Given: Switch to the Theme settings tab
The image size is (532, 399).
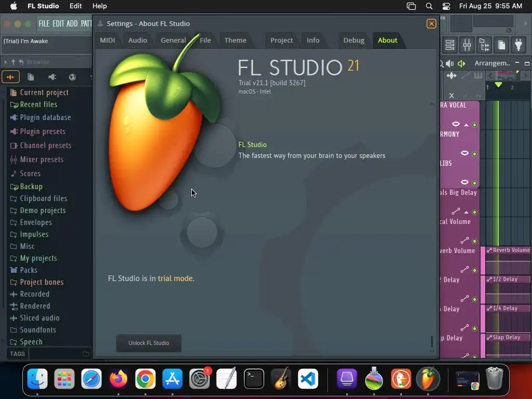Looking at the screenshot, I should coord(235,41).
